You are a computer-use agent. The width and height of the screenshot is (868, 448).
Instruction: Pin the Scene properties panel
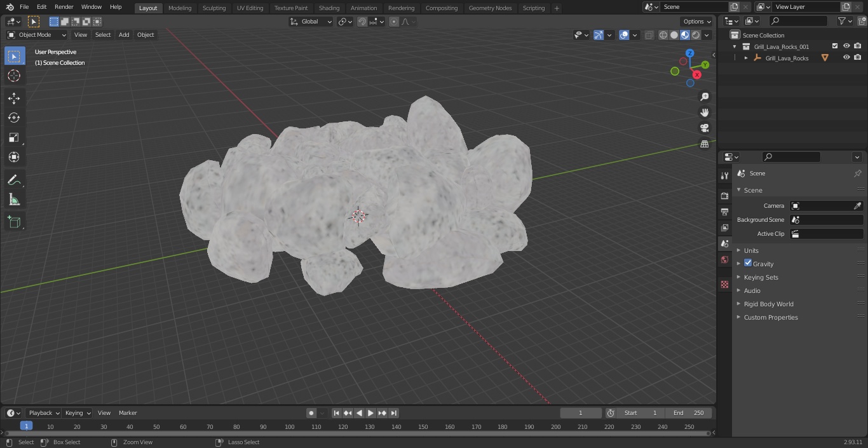point(857,173)
